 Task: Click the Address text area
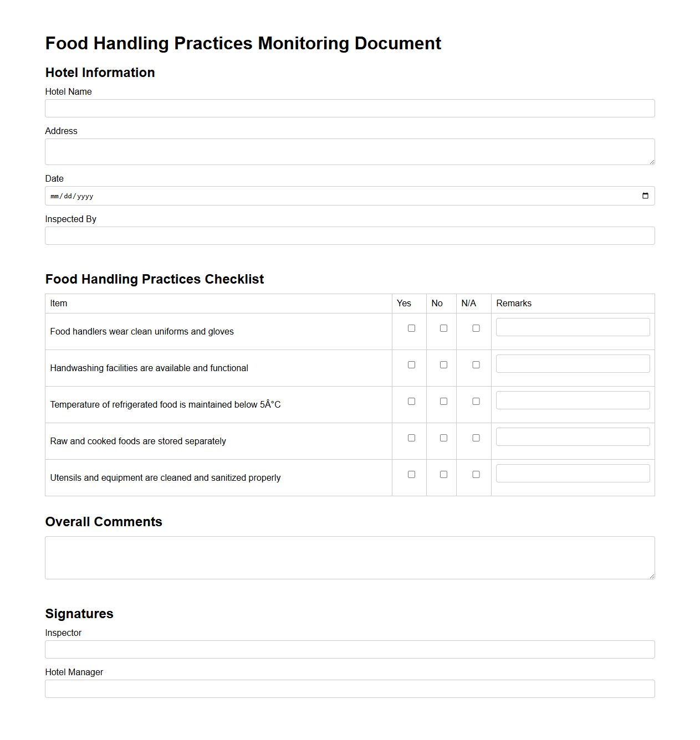350,151
